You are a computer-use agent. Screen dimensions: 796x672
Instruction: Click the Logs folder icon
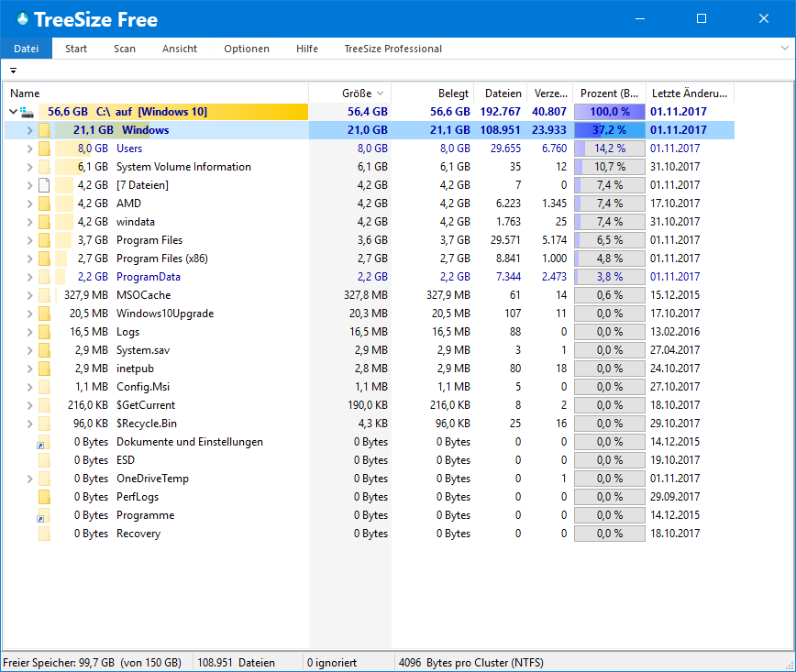tap(45, 332)
